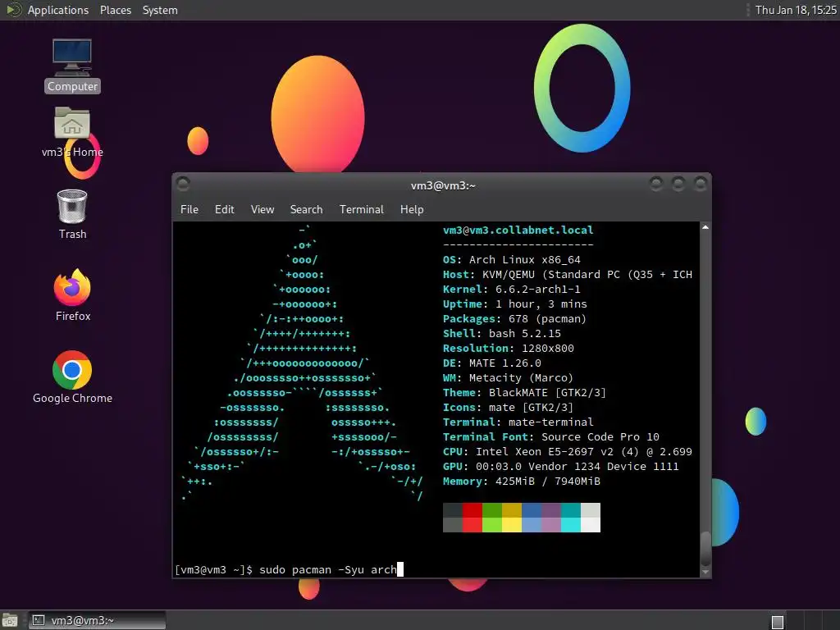
Task: Maximize the terminal window
Action: coord(678,184)
